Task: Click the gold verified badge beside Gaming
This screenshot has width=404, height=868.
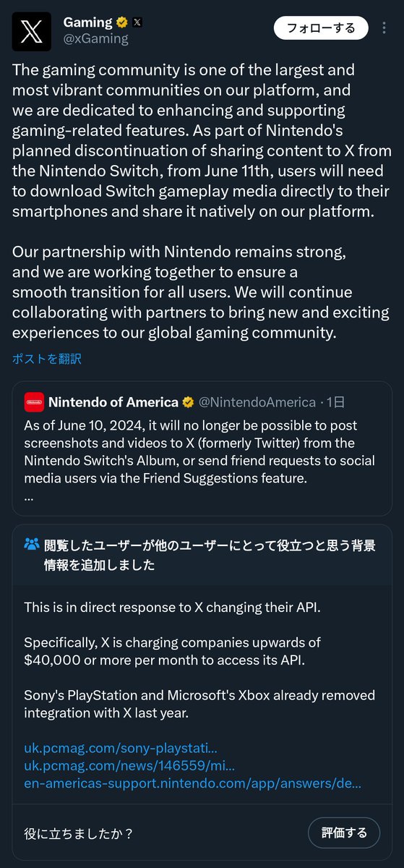Action: point(122,22)
